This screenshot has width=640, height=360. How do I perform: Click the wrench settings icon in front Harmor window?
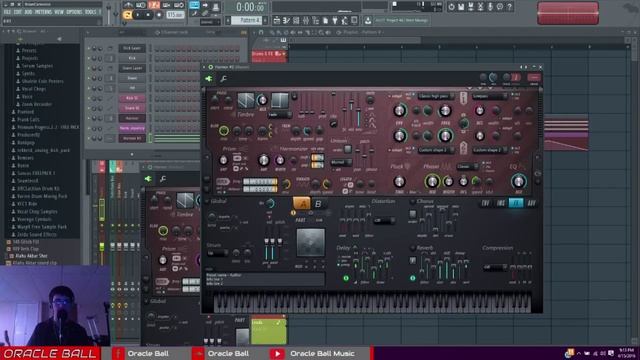click(224, 78)
